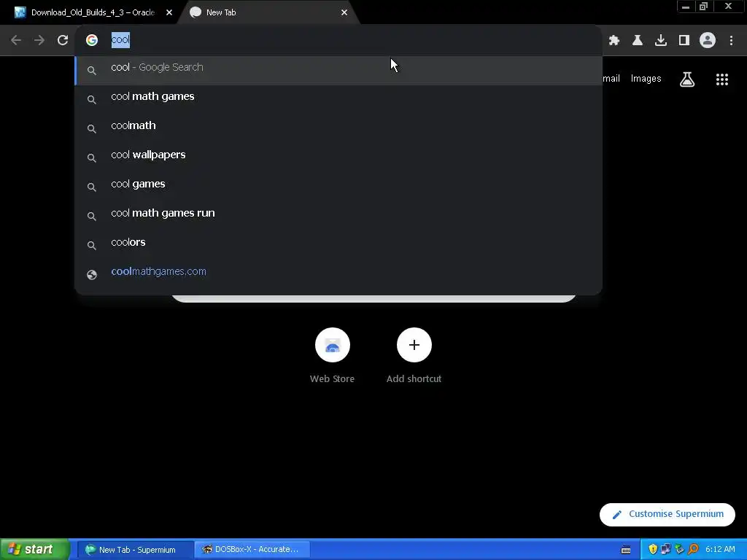Close the New Tab tab
Viewport: 747px width, 560px height.
coord(344,12)
